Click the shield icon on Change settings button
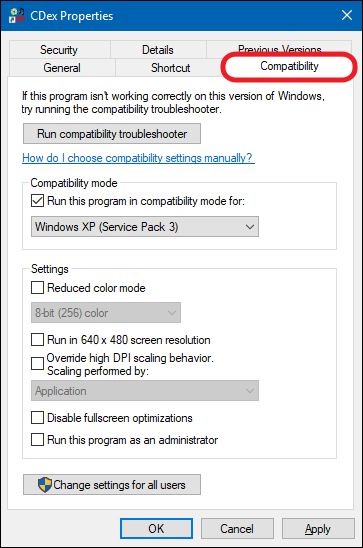This screenshot has height=548, width=363. point(45,485)
